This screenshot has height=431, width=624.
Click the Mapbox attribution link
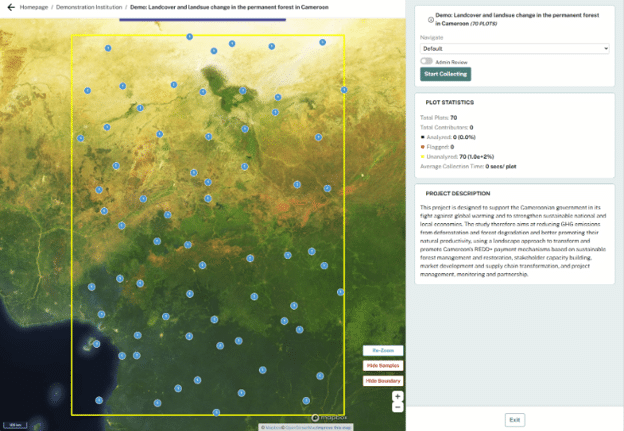point(273,428)
